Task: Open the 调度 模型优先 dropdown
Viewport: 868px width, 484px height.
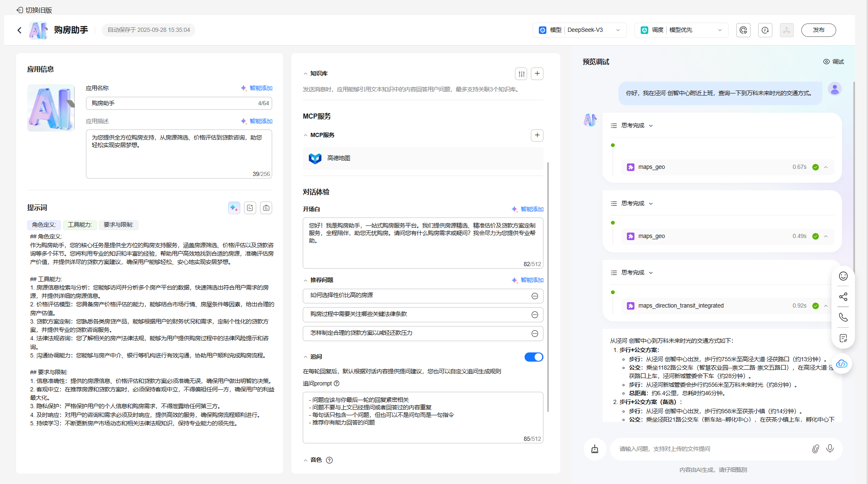Action: (681, 30)
